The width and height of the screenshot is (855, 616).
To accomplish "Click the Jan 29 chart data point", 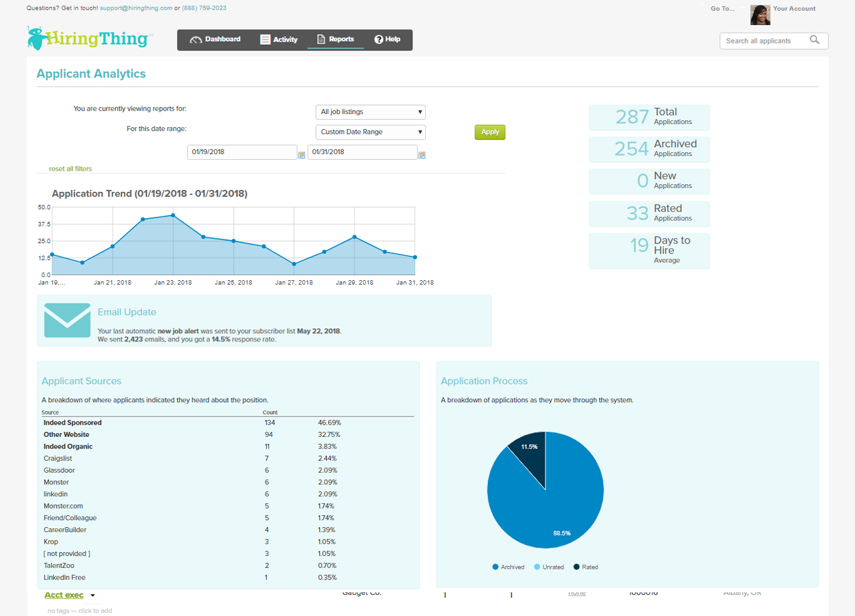I will tap(355, 237).
